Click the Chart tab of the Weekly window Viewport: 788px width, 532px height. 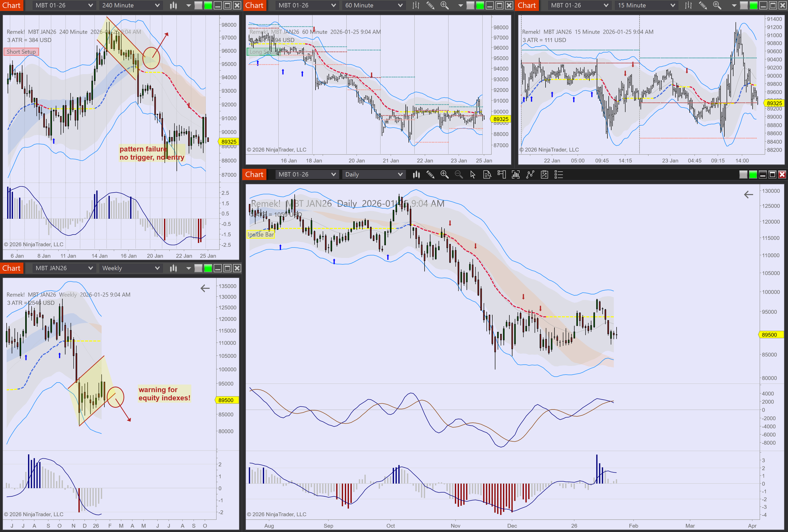point(12,268)
